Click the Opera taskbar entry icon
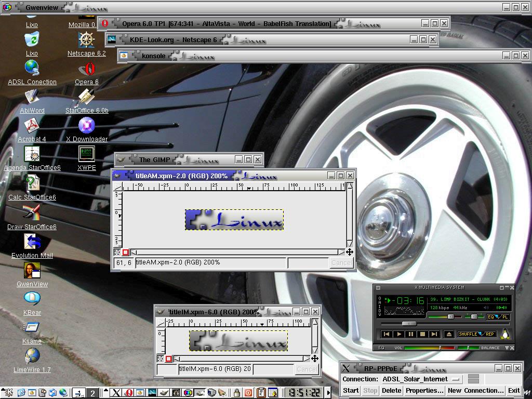Screen dimensions: 532x399 (128, 393)
